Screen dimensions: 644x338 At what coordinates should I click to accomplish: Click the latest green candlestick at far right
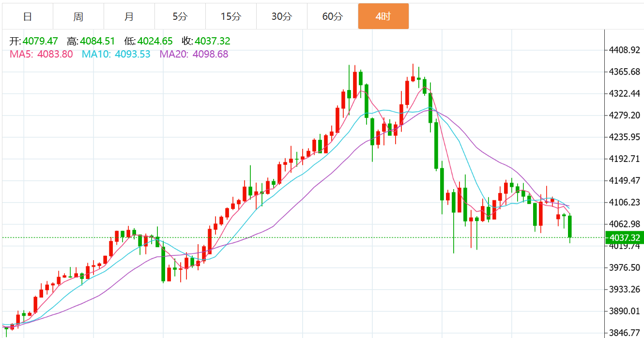570,226
